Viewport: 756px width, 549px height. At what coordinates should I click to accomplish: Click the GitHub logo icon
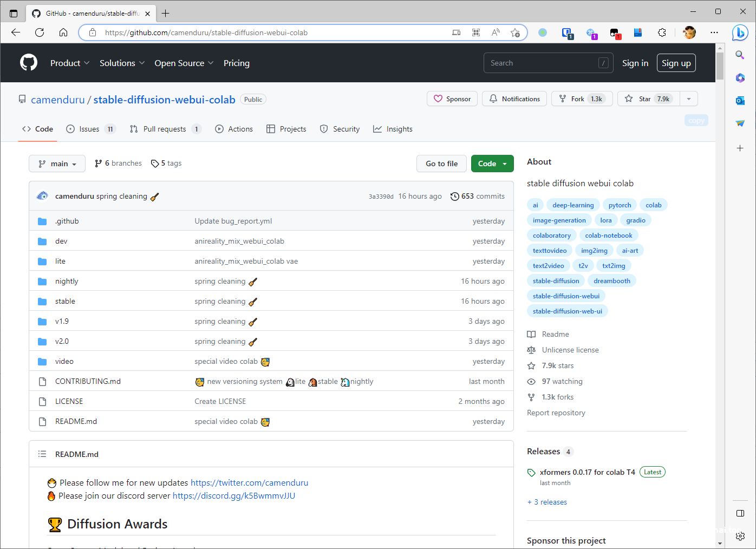coord(29,63)
